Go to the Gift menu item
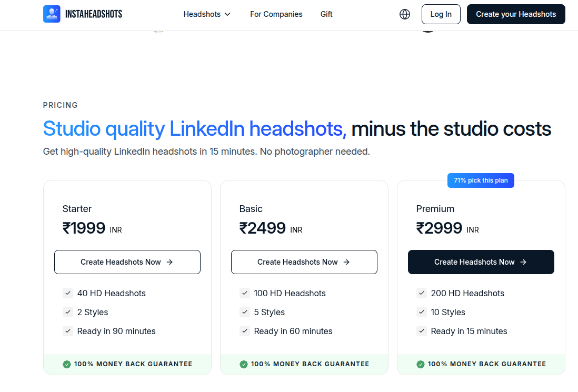578x392 pixels. tap(326, 14)
